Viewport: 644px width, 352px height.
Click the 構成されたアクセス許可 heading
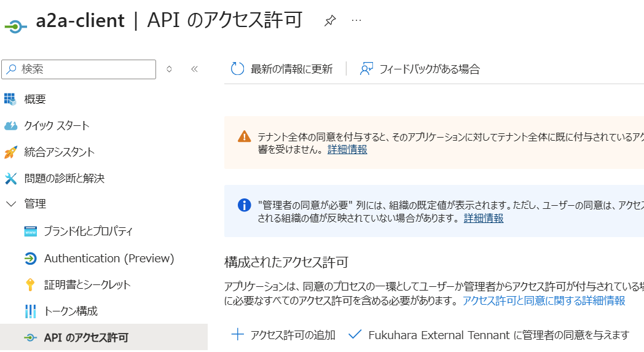pos(286,262)
